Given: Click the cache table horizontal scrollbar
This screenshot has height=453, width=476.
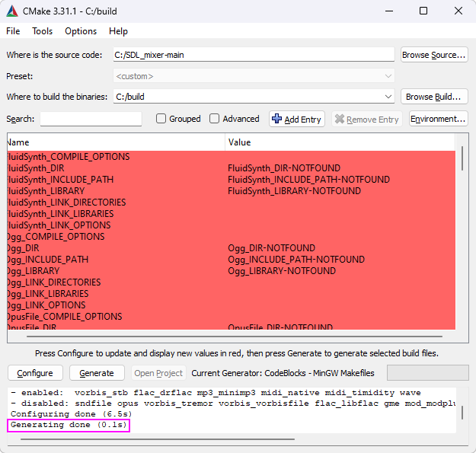Looking at the screenshot, I should (235, 337).
